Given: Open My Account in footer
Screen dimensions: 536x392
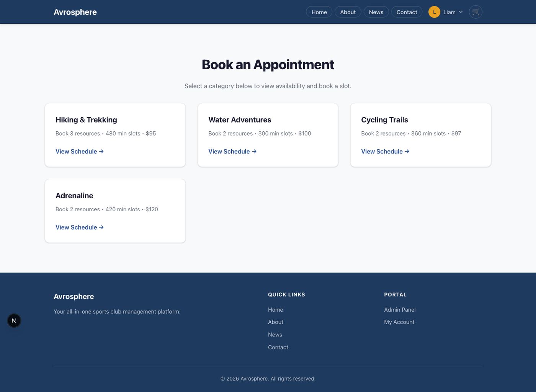Looking at the screenshot, I should (399, 322).
